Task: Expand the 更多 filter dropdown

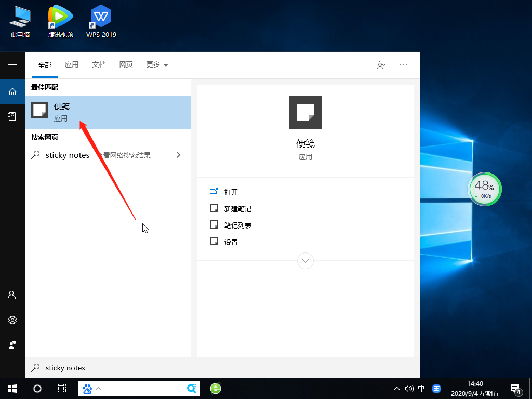Action: click(x=157, y=65)
